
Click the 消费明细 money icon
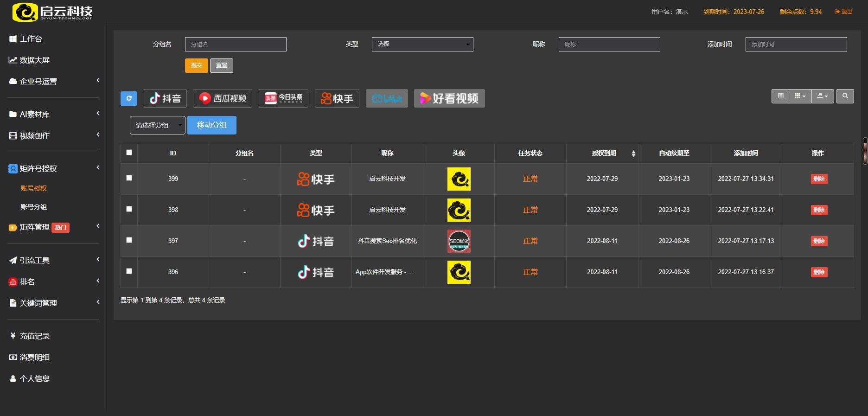(13, 357)
